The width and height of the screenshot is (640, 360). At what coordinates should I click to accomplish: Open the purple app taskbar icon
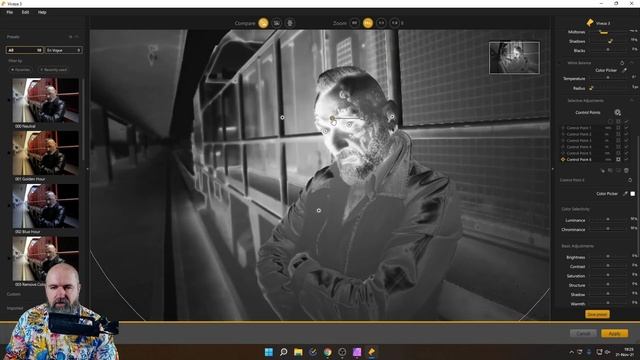click(x=357, y=352)
